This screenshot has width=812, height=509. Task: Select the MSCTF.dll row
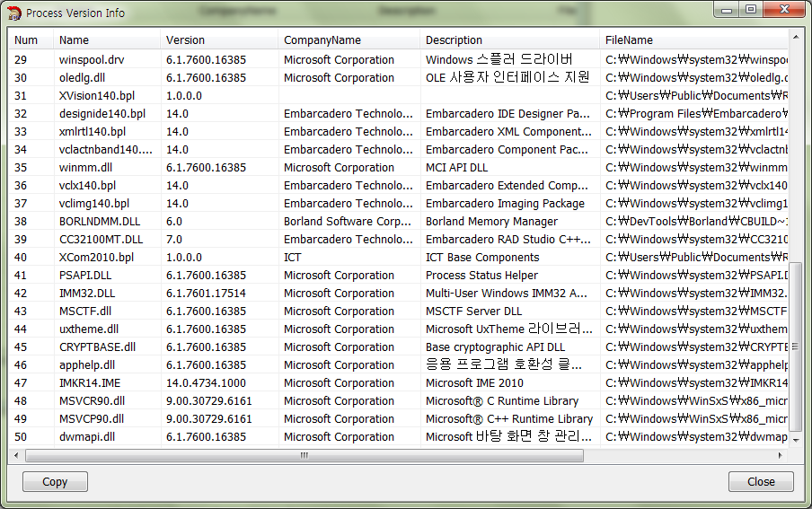(399, 312)
